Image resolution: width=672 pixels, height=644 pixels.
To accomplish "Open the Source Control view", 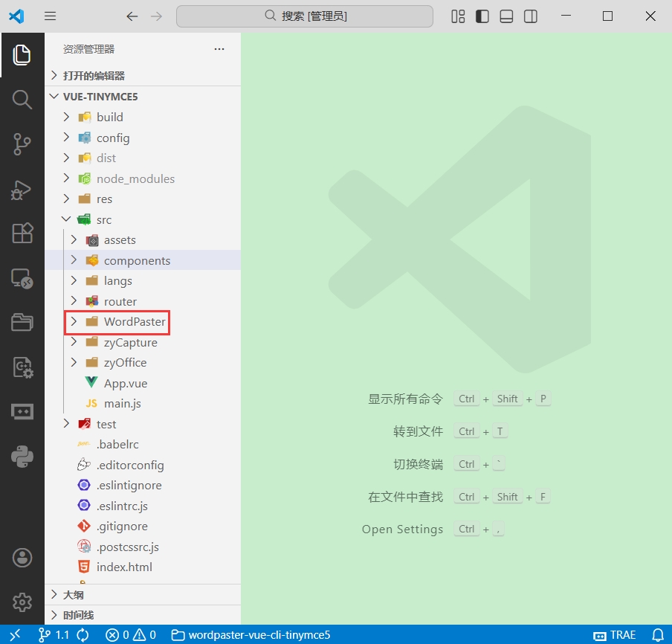I will pos(22,144).
